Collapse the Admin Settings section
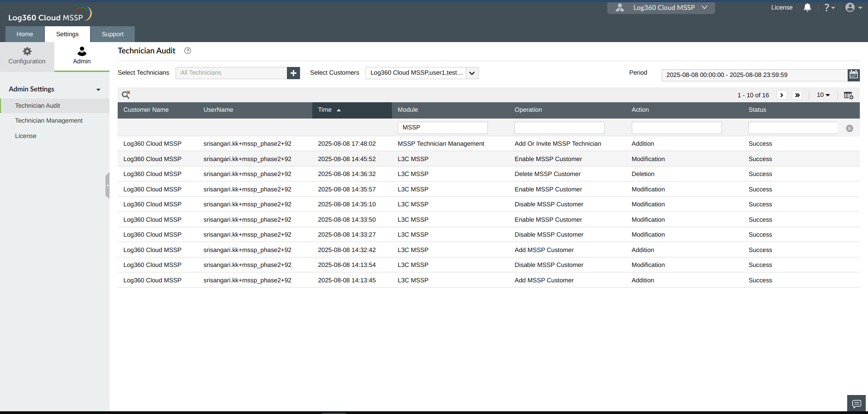 click(x=98, y=90)
